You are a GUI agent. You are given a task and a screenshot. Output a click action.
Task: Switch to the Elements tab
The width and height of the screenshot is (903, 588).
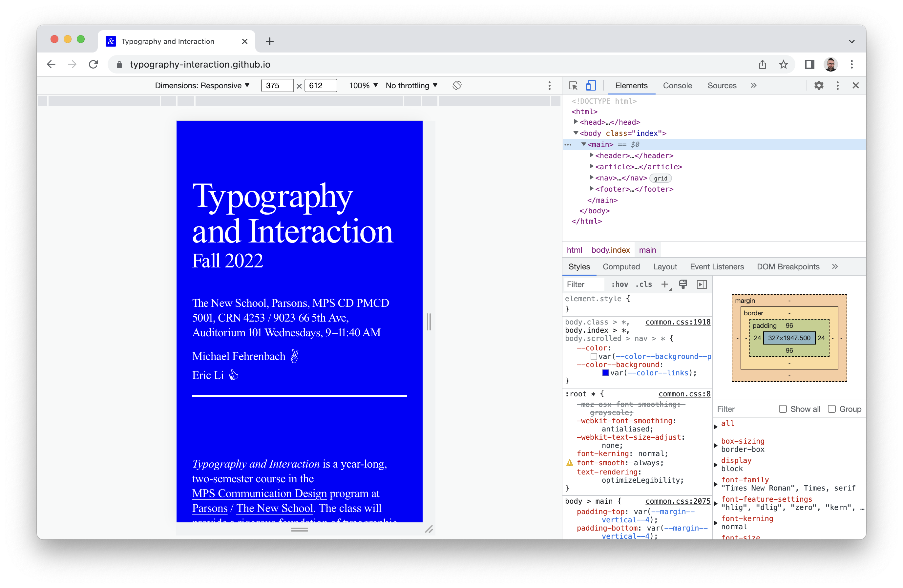pyautogui.click(x=631, y=85)
